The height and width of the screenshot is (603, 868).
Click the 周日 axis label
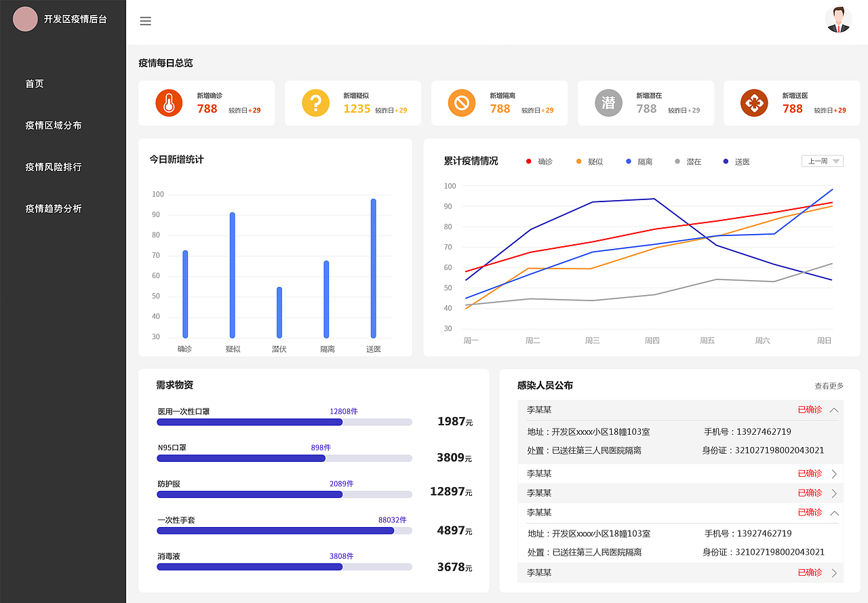point(824,341)
